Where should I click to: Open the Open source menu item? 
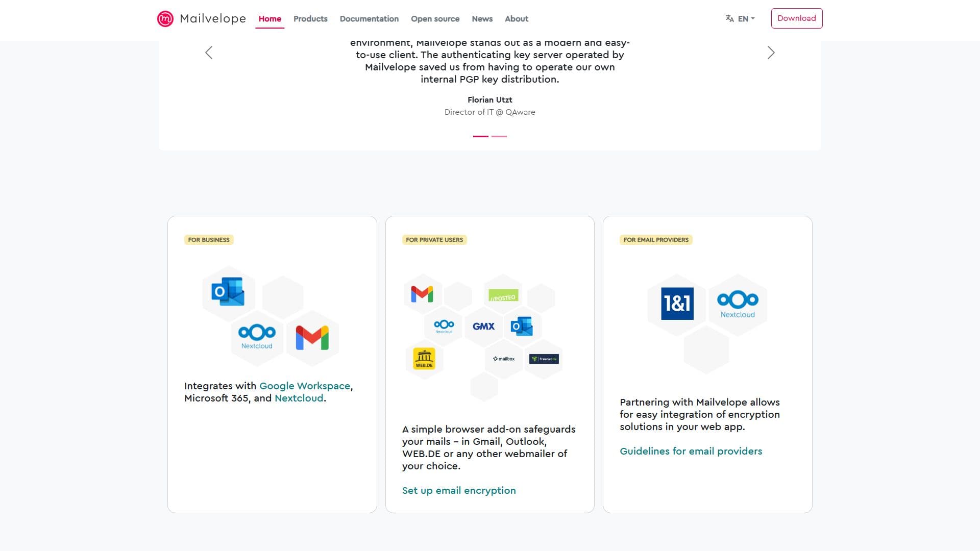click(435, 19)
